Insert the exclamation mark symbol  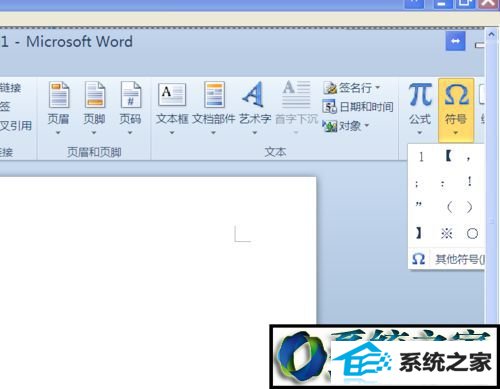469,181
